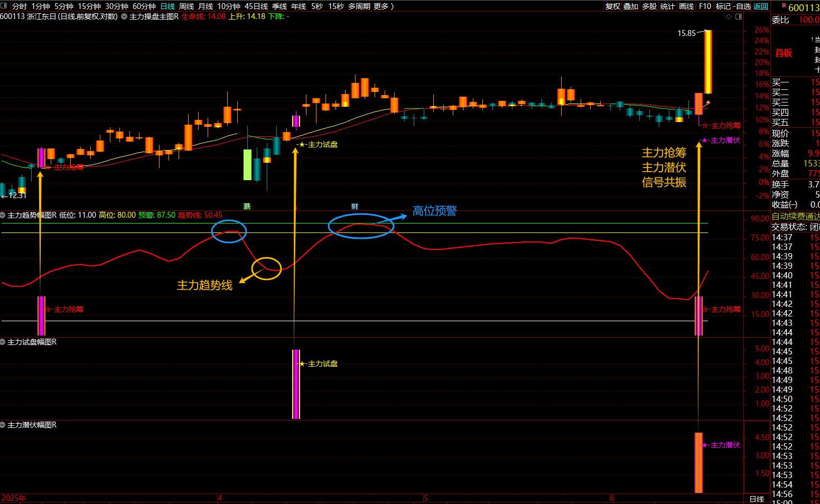This screenshot has width=820, height=504.
Task: Click the 财 marker below the main chart
Action: 355,206
